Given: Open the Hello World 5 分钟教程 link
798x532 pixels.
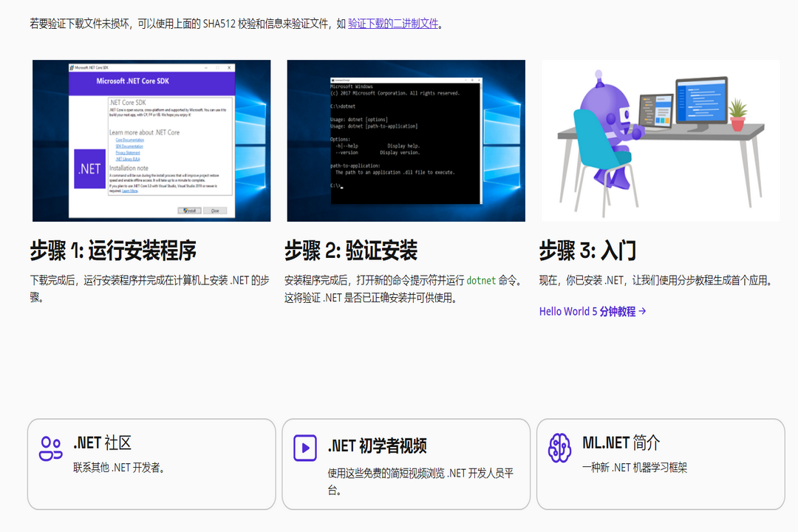Looking at the screenshot, I should [590, 311].
